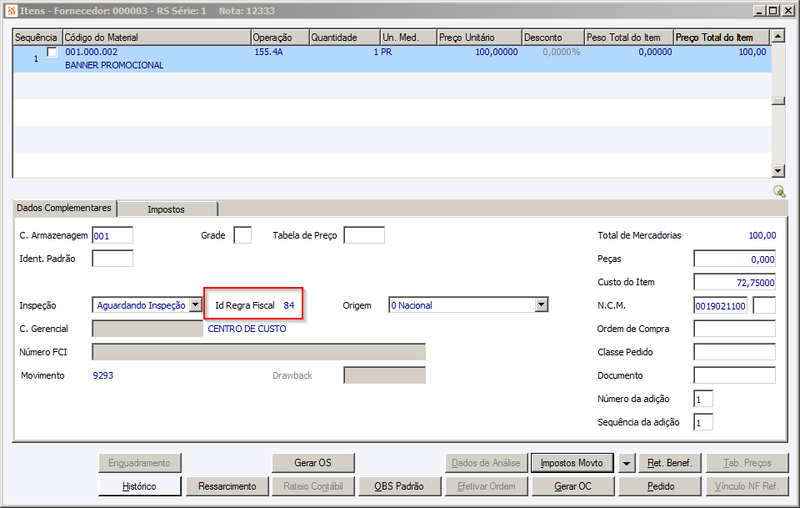Click the Gerar OC button

tap(573, 486)
